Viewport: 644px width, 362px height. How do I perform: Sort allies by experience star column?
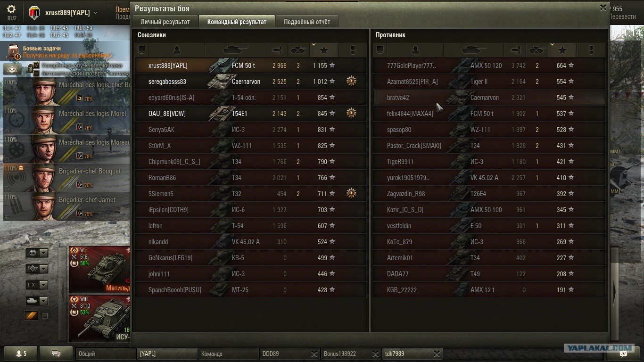324,50
